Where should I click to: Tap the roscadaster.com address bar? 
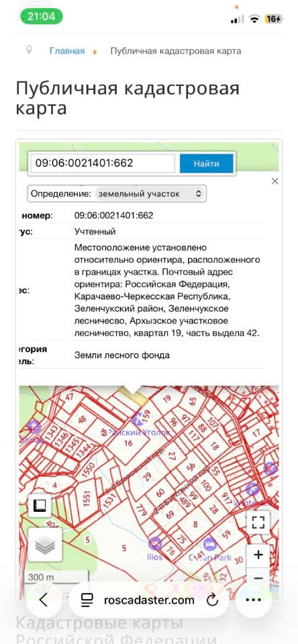coord(149,600)
